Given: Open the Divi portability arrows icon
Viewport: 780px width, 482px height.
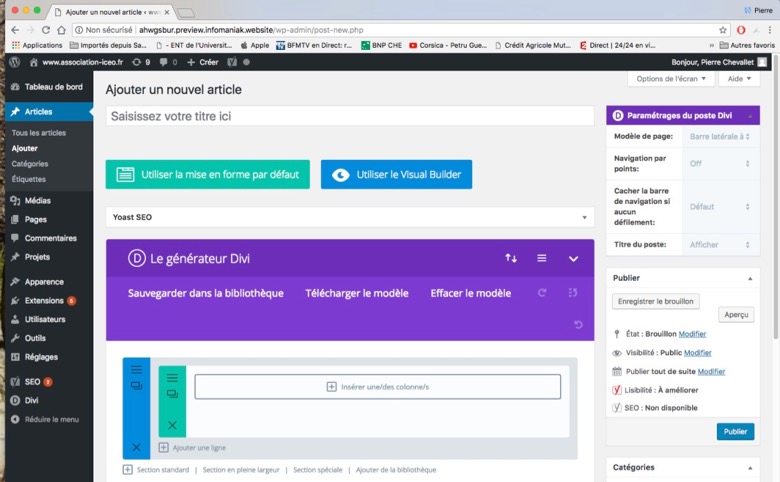Looking at the screenshot, I should (x=511, y=258).
